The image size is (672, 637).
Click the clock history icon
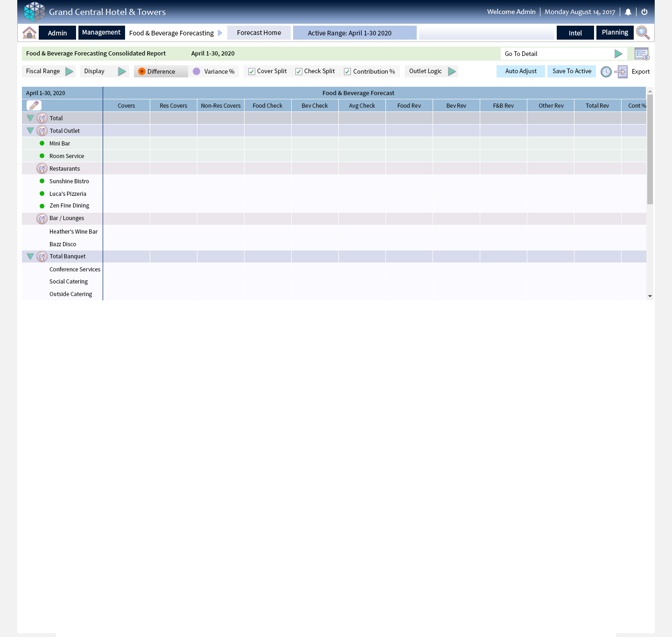click(606, 72)
